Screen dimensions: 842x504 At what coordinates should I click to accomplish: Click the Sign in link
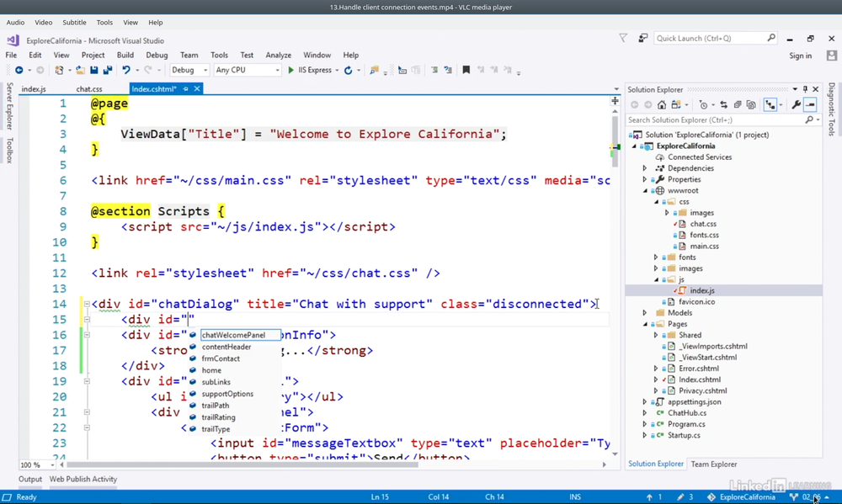[800, 56]
